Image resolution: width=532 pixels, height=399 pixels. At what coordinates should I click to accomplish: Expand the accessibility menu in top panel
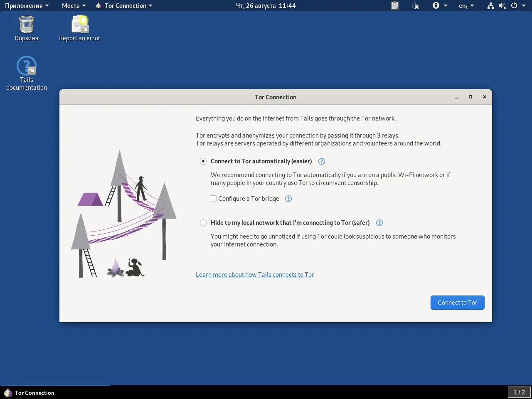(439, 5)
